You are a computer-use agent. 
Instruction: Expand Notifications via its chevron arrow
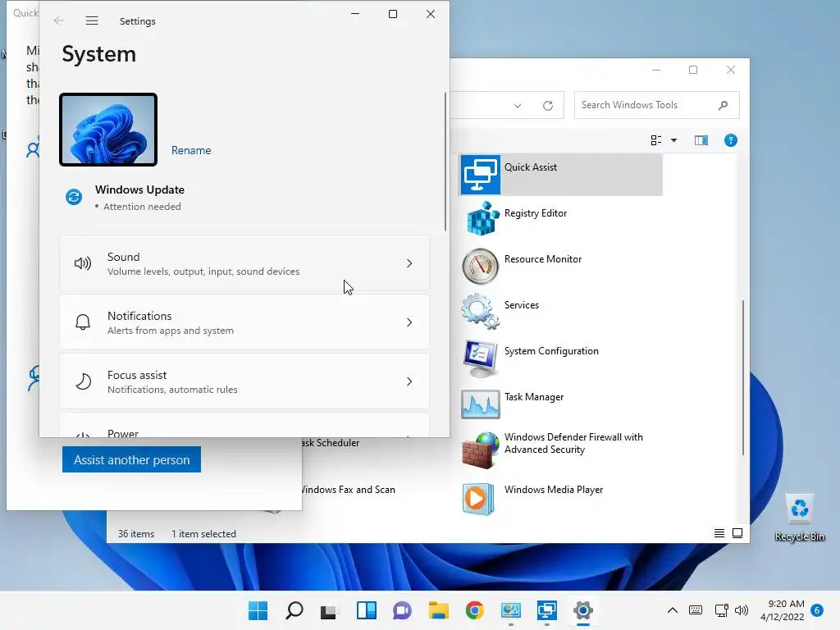(x=409, y=322)
